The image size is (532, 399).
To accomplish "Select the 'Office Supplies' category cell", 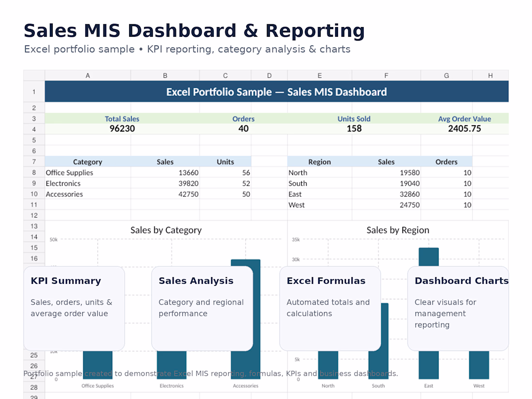I will [x=88, y=173].
